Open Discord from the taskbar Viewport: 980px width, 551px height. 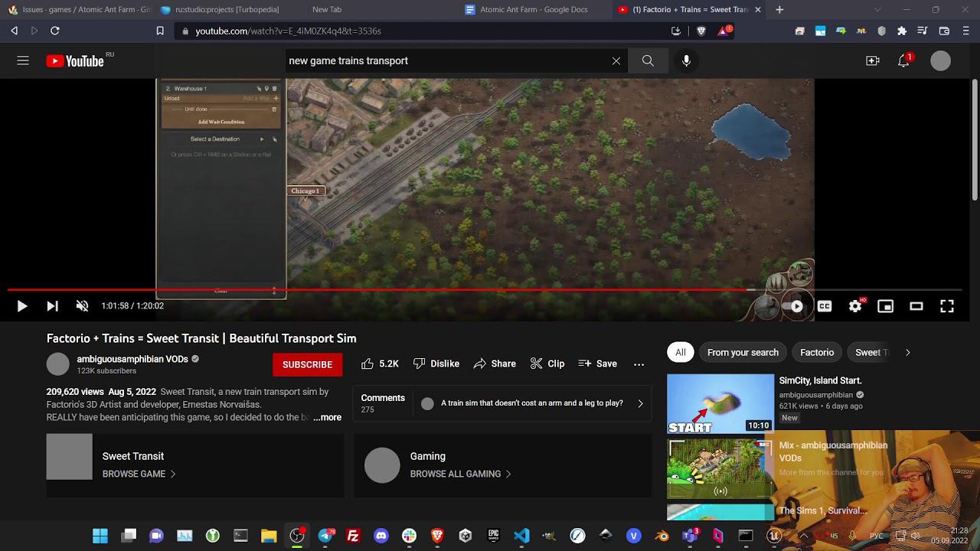click(x=381, y=536)
